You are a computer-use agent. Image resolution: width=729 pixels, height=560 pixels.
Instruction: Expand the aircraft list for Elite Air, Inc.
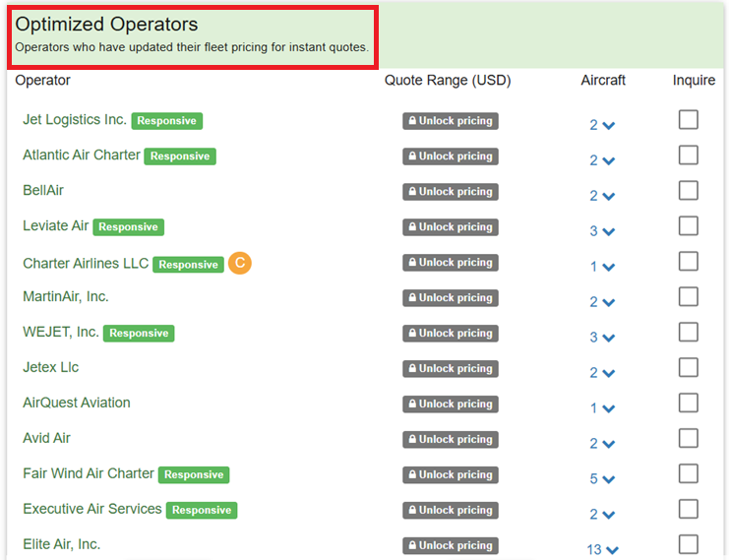pyautogui.click(x=603, y=550)
